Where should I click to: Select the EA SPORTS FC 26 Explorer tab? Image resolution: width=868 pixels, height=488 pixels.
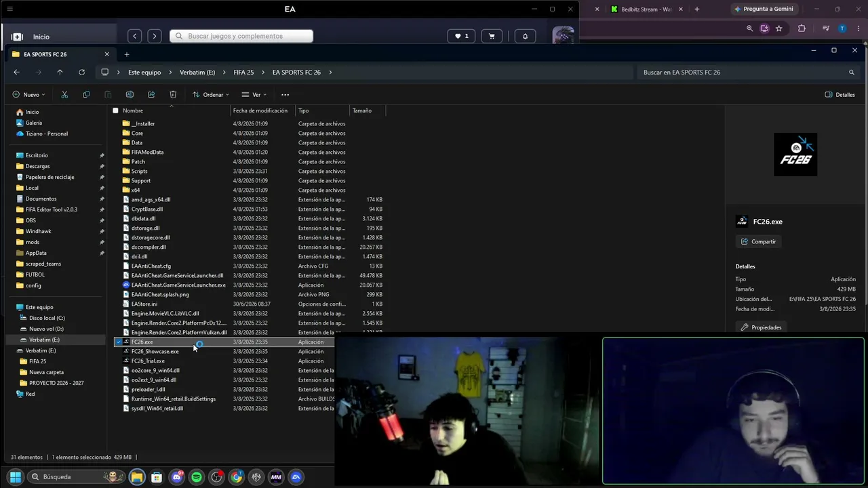[60, 54]
